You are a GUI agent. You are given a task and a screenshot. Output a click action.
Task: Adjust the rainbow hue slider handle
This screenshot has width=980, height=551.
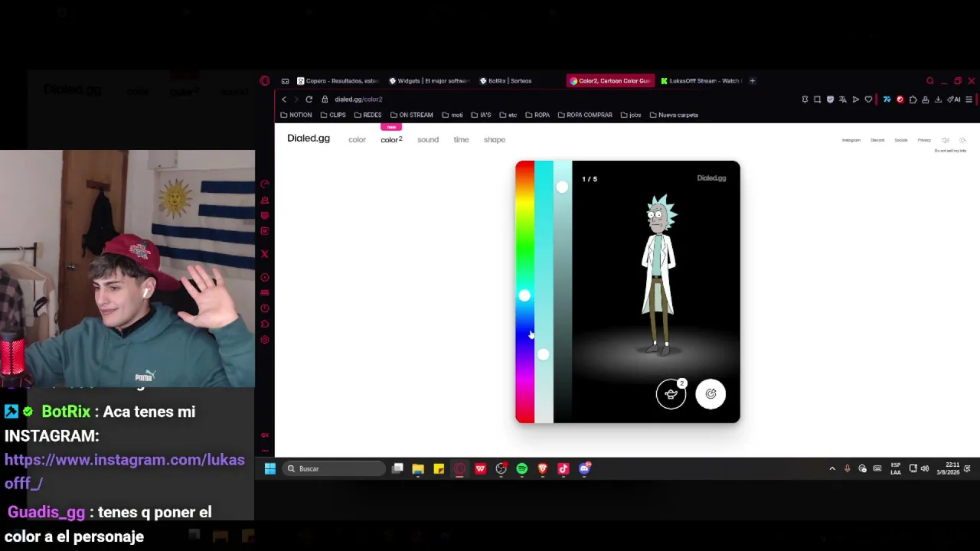coord(524,296)
